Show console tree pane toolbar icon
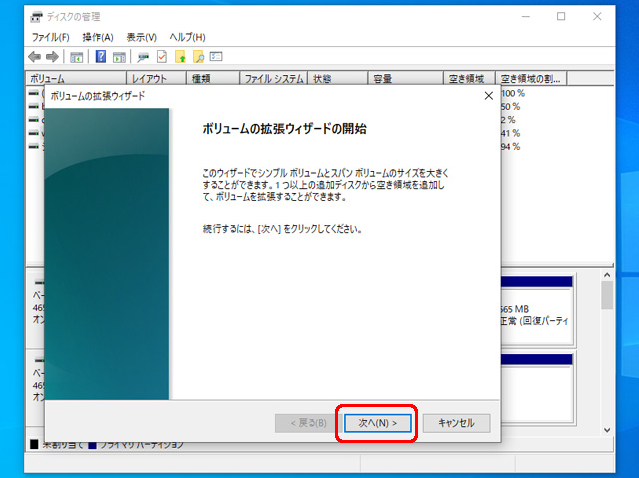The width and height of the screenshot is (639, 478). (x=76, y=57)
